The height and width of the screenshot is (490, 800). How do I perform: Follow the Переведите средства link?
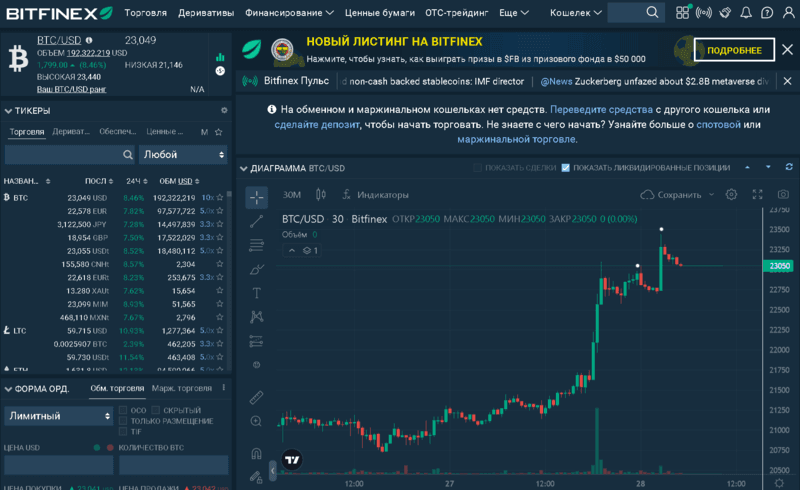click(x=601, y=109)
